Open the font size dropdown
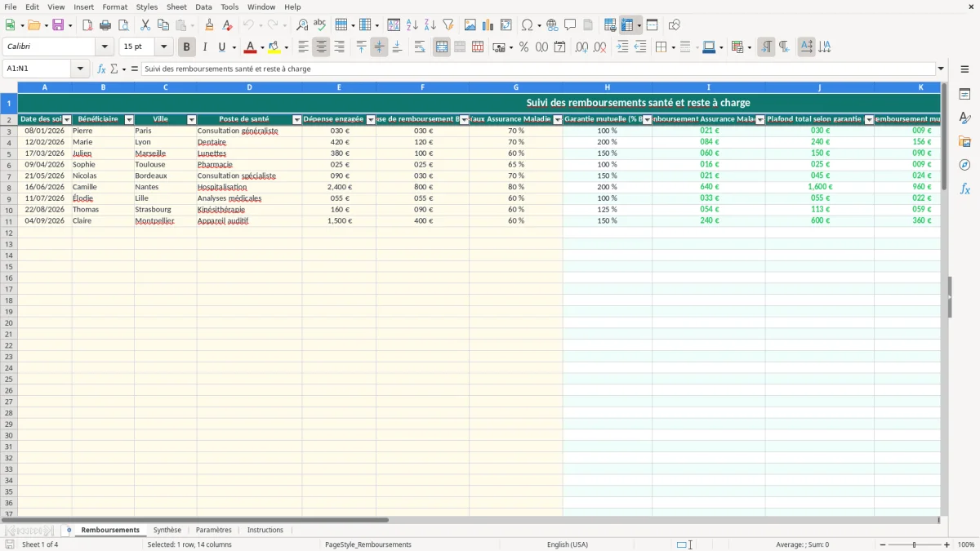The width and height of the screenshot is (980, 551). pyautogui.click(x=164, y=47)
